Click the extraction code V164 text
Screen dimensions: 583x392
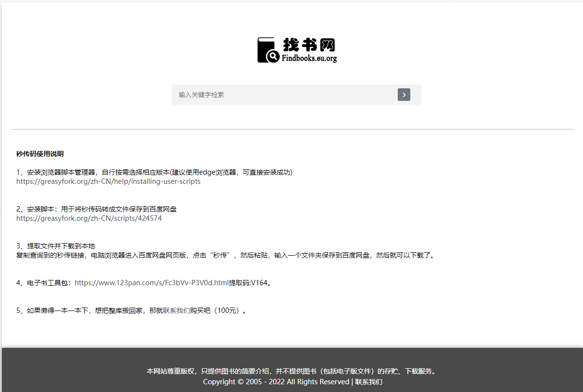coord(259,283)
